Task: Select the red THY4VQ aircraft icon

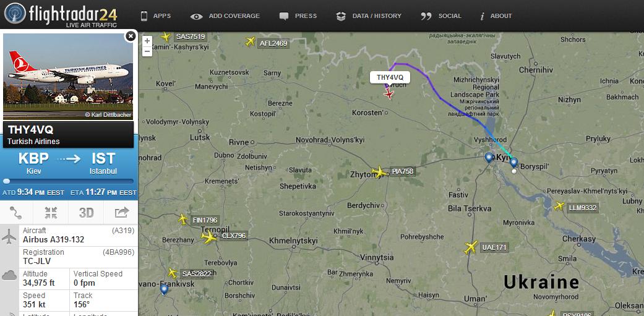Action: pos(389,94)
